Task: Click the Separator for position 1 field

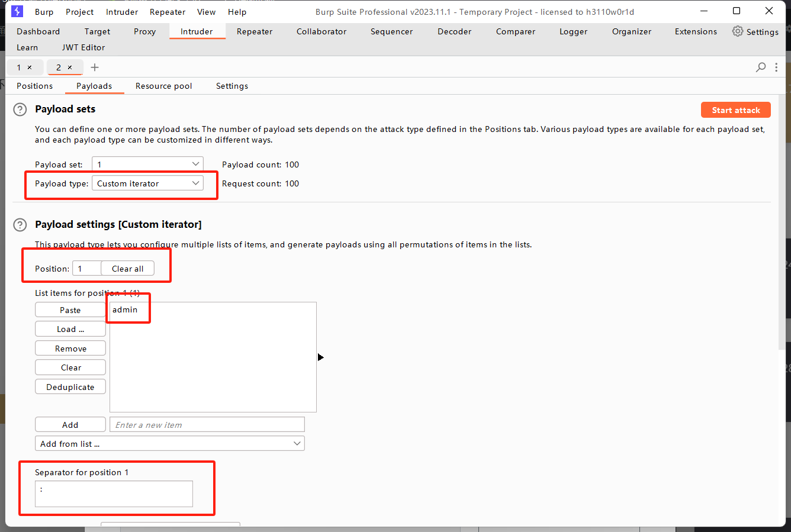Action: pyautogui.click(x=114, y=494)
